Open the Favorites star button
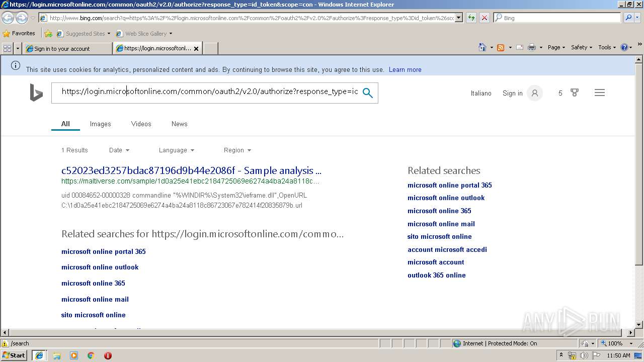Screen dimensions: 644x362 19,33
